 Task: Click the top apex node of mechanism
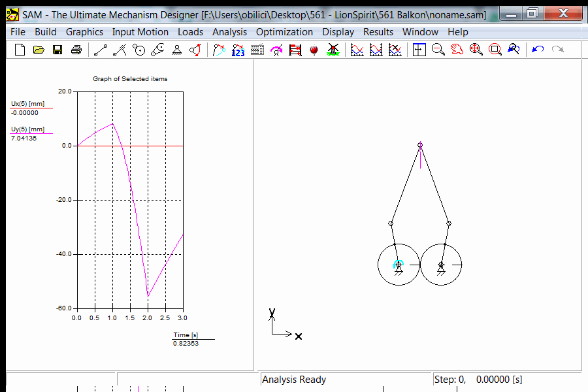(x=420, y=145)
